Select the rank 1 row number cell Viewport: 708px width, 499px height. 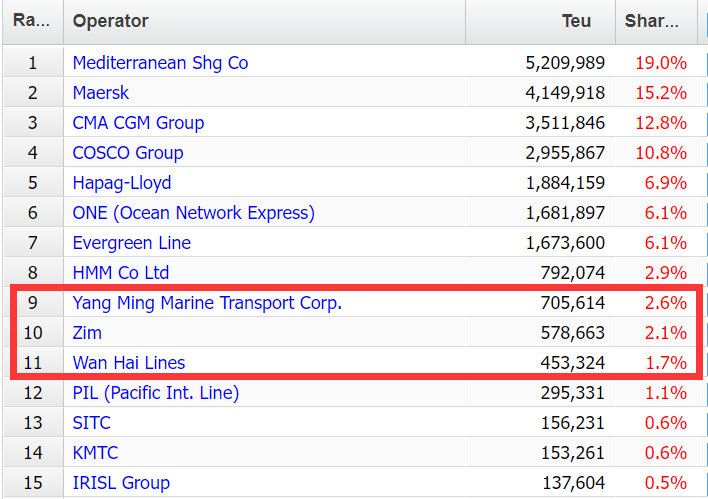coord(33,62)
